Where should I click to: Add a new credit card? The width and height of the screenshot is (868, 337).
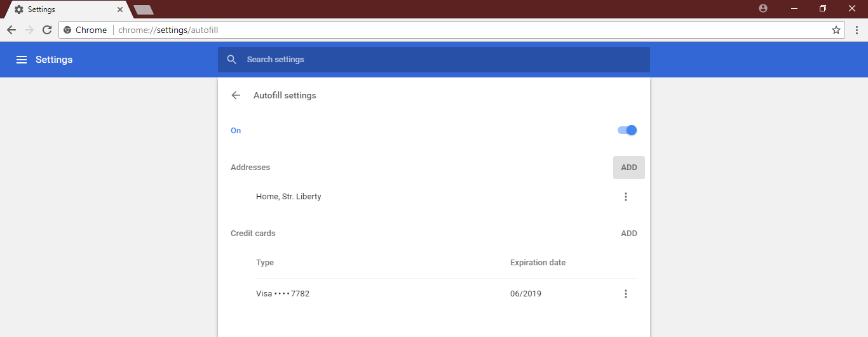point(628,234)
